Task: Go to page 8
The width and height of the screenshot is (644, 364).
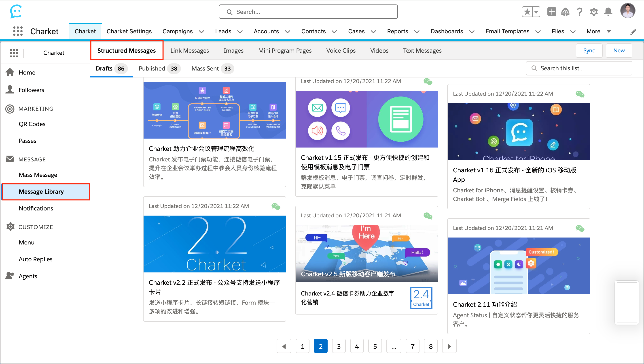Action: (431, 346)
